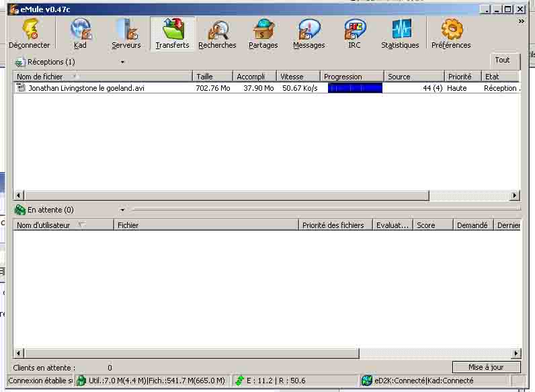Viewport: 535px width, 392px height.
Task: Sort by Nom de fichier column
Action: pos(103,77)
